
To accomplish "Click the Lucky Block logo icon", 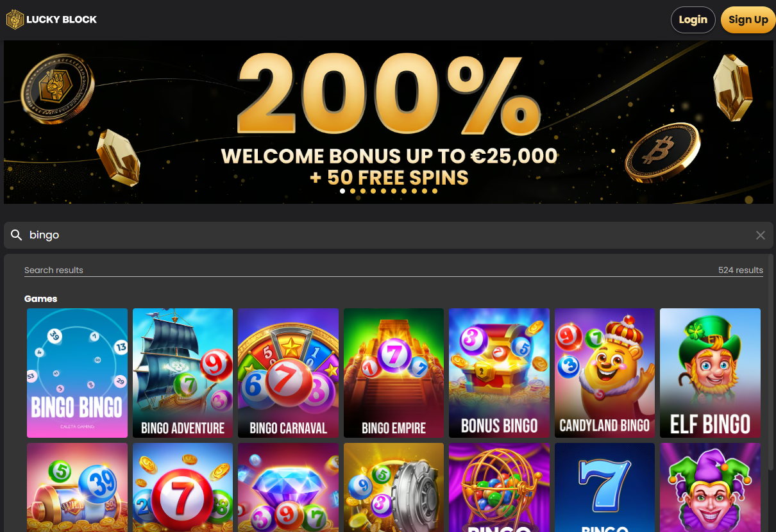I will pos(15,20).
